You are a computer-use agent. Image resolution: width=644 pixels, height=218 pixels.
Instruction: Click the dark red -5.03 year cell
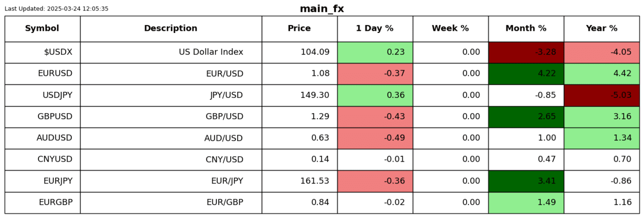[x=601, y=95]
